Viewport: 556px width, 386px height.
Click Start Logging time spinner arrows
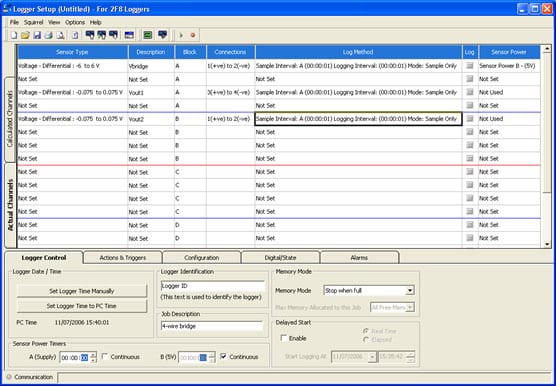[411, 357]
